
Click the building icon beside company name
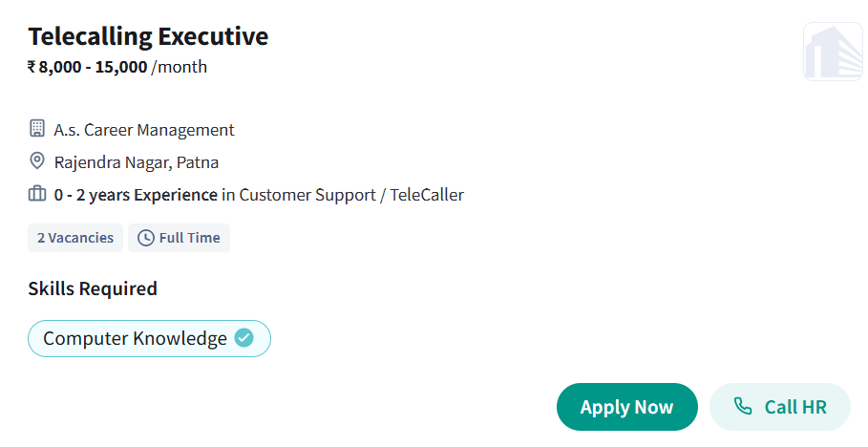[x=37, y=129]
